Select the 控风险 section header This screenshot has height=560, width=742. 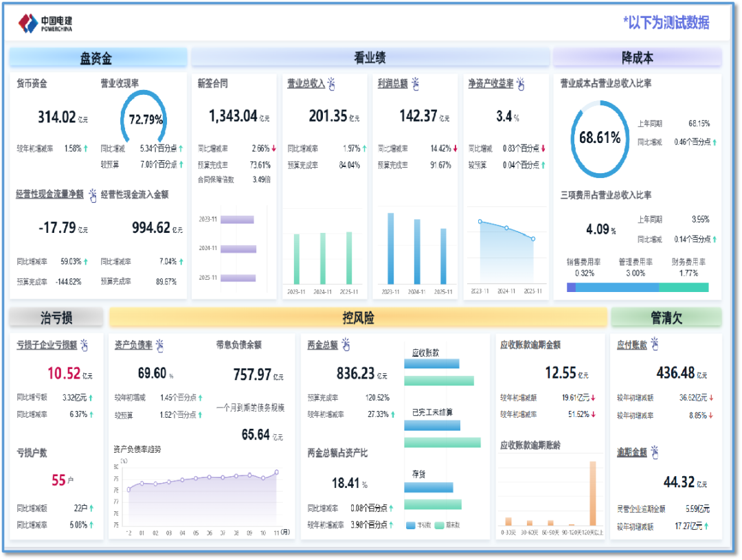point(358,317)
